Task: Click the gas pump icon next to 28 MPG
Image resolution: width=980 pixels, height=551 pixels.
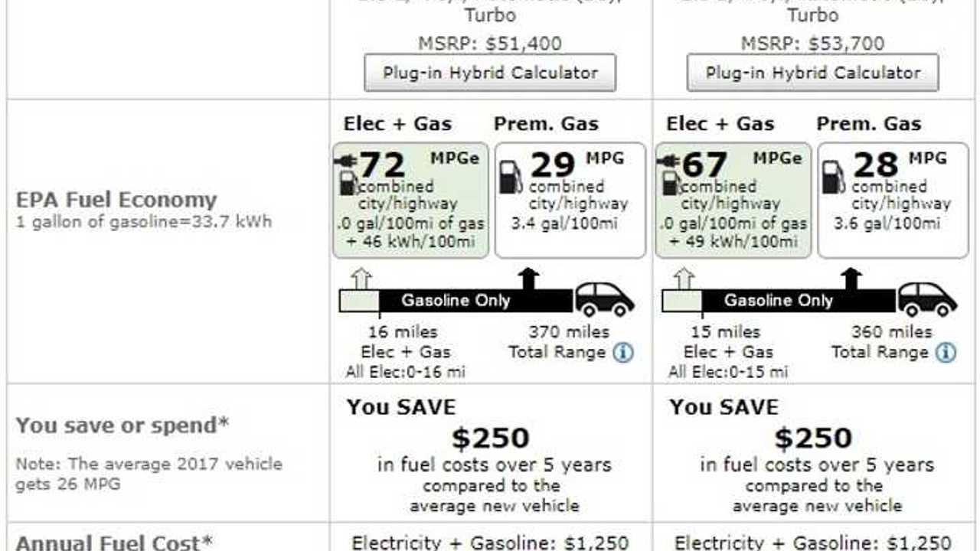Action: (x=833, y=178)
